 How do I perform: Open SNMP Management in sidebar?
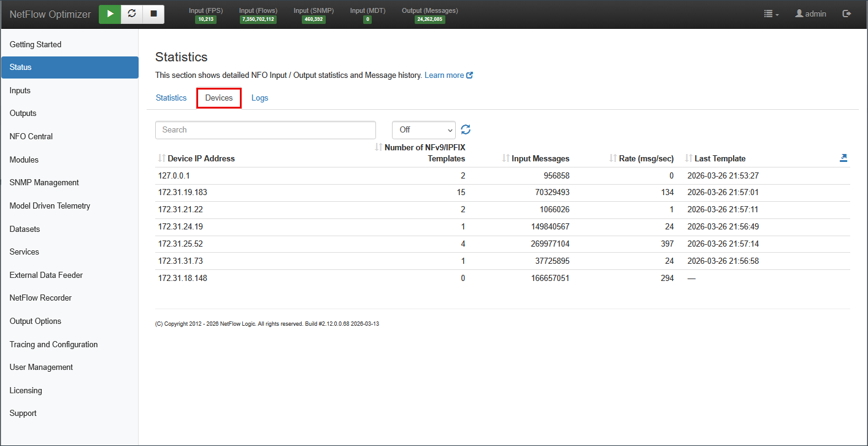point(44,182)
